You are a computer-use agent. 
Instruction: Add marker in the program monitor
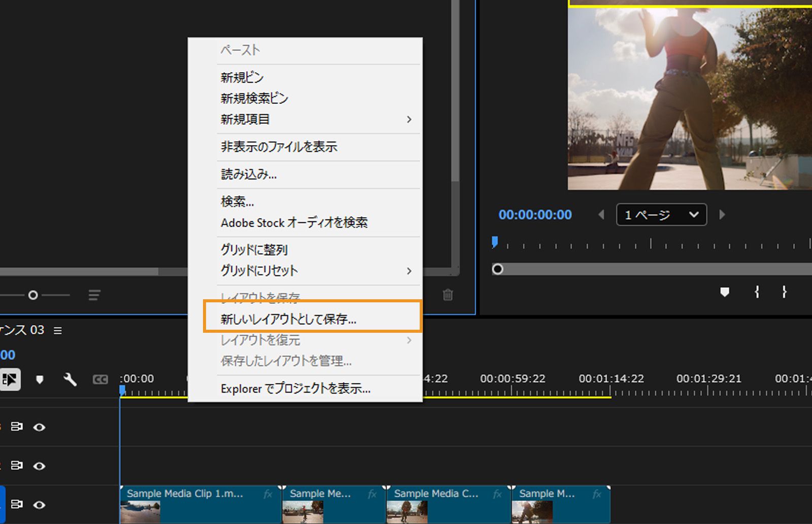point(725,292)
